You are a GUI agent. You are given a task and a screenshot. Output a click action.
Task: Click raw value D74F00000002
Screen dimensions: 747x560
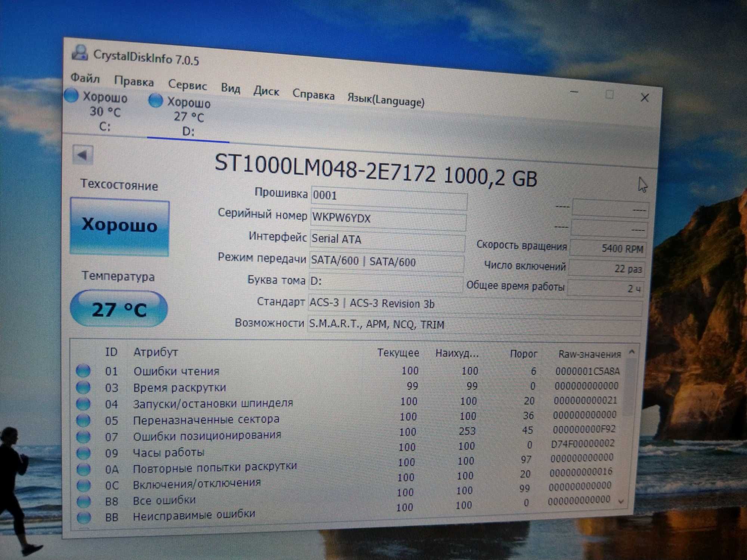click(x=583, y=444)
